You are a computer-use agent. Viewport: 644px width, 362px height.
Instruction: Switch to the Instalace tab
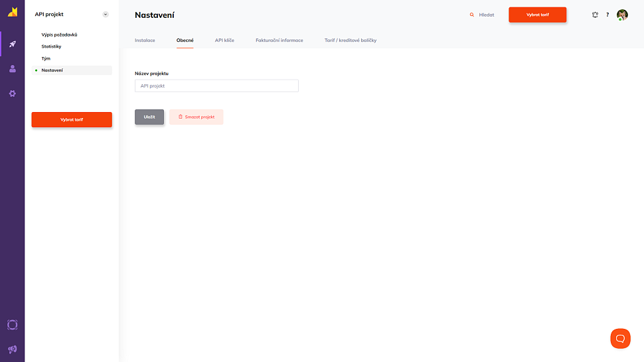(145, 40)
